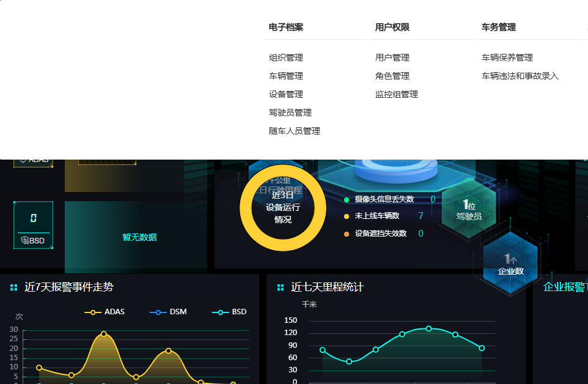Select the BSD alarm count card
588x384 pixels.
click(x=34, y=225)
